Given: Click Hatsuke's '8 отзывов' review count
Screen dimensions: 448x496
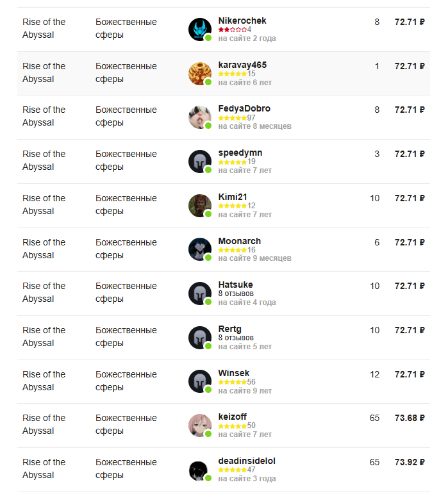Looking at the screenshot, I should click(236, 293).
